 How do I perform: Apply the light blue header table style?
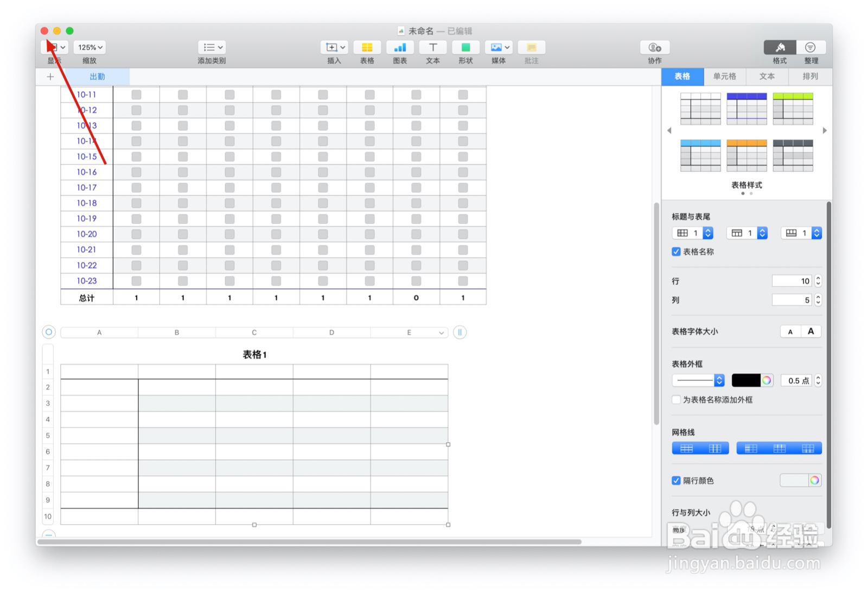700,156
